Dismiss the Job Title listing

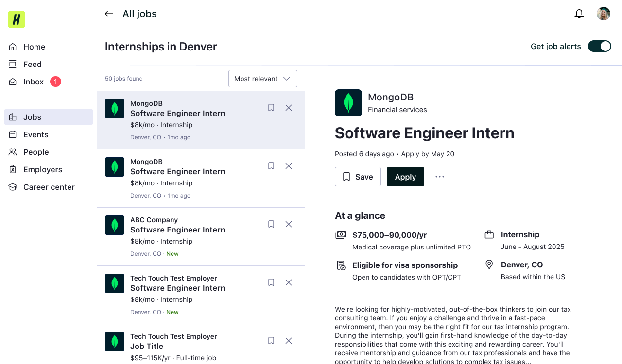tap(289, 341)
